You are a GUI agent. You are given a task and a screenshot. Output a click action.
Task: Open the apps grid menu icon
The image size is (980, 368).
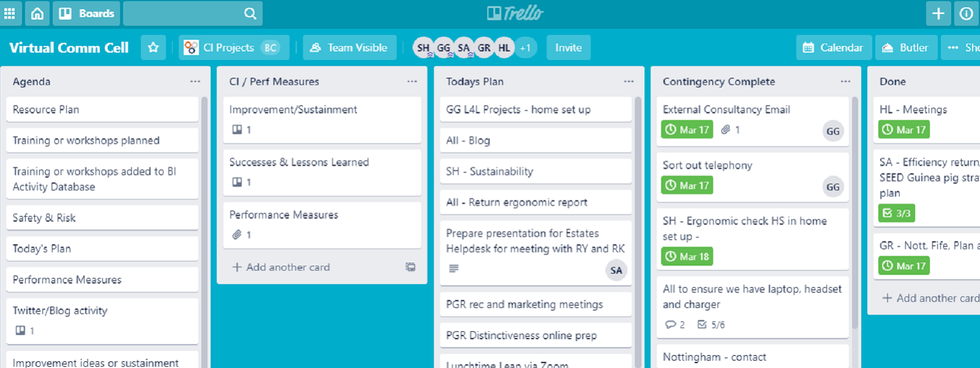pos(10,13)
